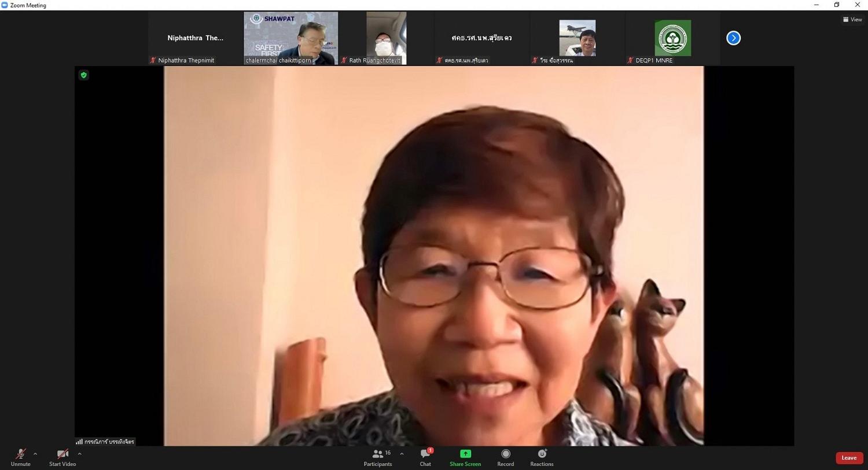The height and width of the screenshot is (470, 868).
Task: Expand audio options arrow beside Unmute
Action: [x=35, y=454]
